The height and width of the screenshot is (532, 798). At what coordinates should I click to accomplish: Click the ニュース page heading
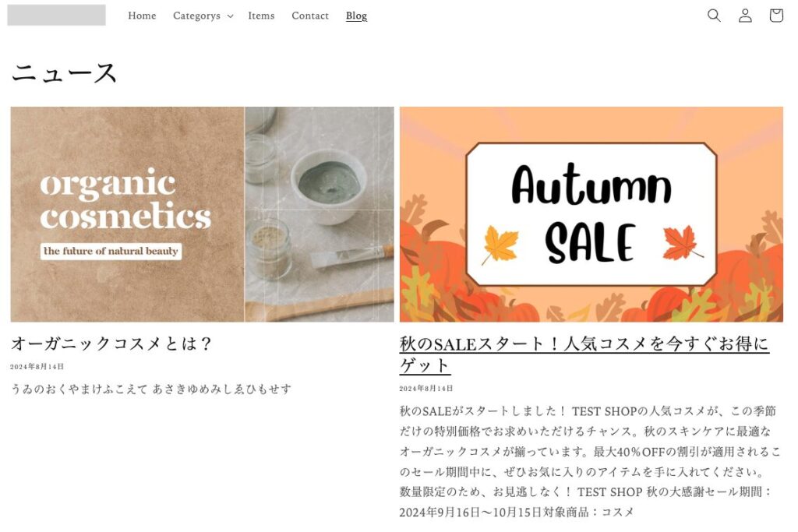pyautogui.click(x=64, y=72)
